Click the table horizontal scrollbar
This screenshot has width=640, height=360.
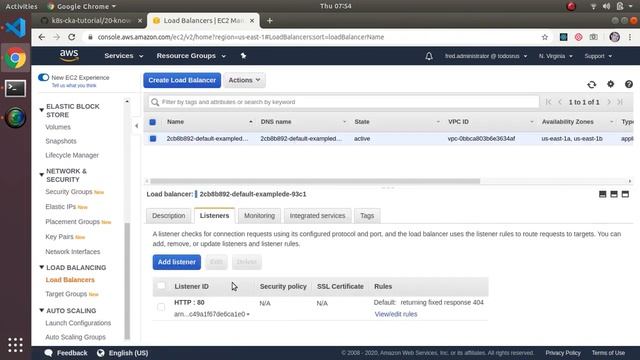pyautogui.click(x=315, y=181)
